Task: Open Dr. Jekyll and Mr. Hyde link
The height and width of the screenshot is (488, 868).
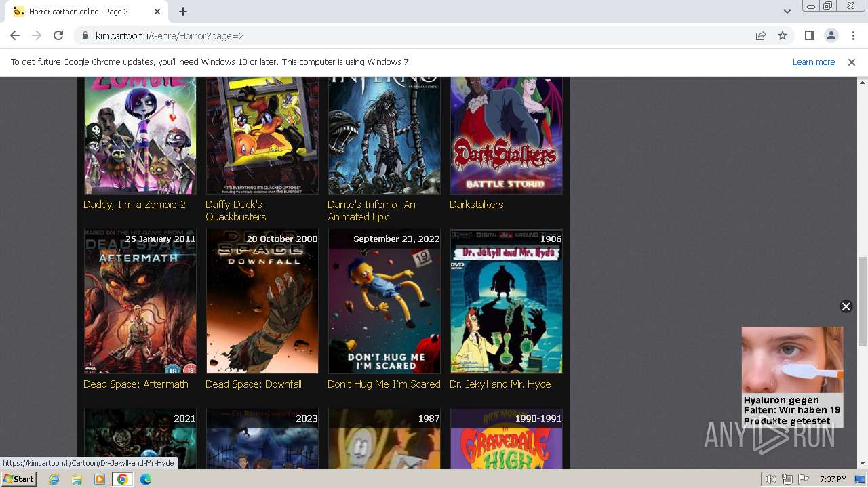Action: [x=500, y=384]
